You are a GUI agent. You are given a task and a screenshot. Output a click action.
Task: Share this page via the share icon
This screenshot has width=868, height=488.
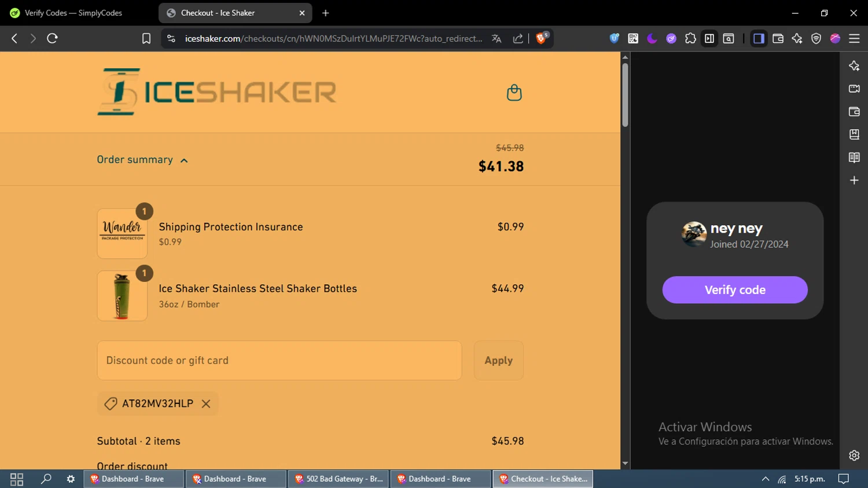(518, 38)
